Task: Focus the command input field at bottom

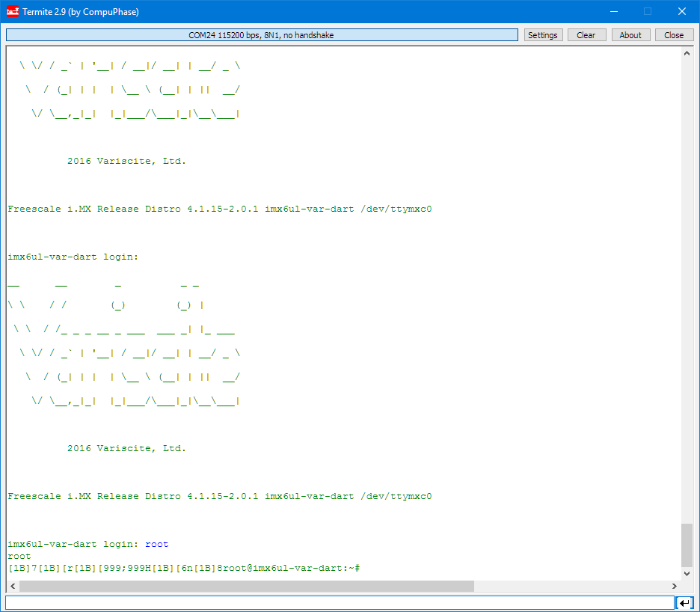Action: pyautogui.click(x=340, y=603)
